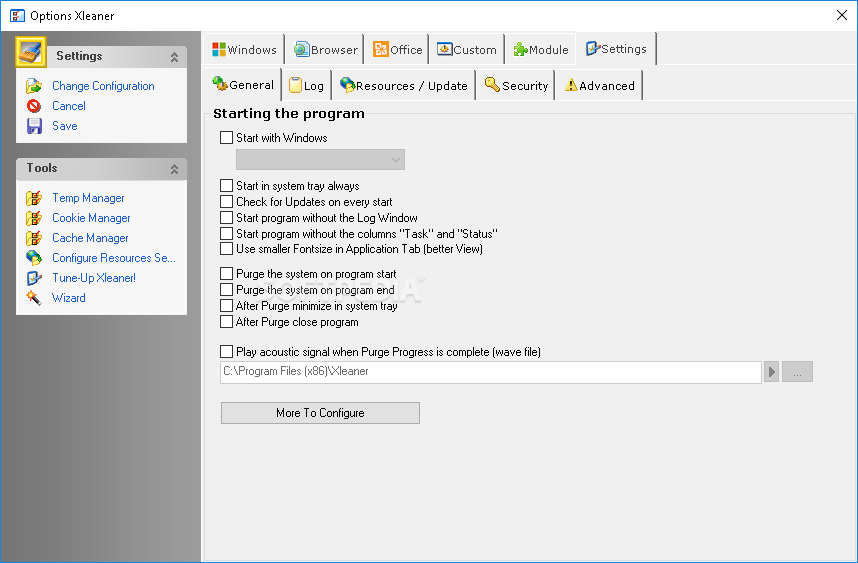The image size is (858, 563).
Task: Click the play arrow beside wave file path
Action: coord(771,372)
